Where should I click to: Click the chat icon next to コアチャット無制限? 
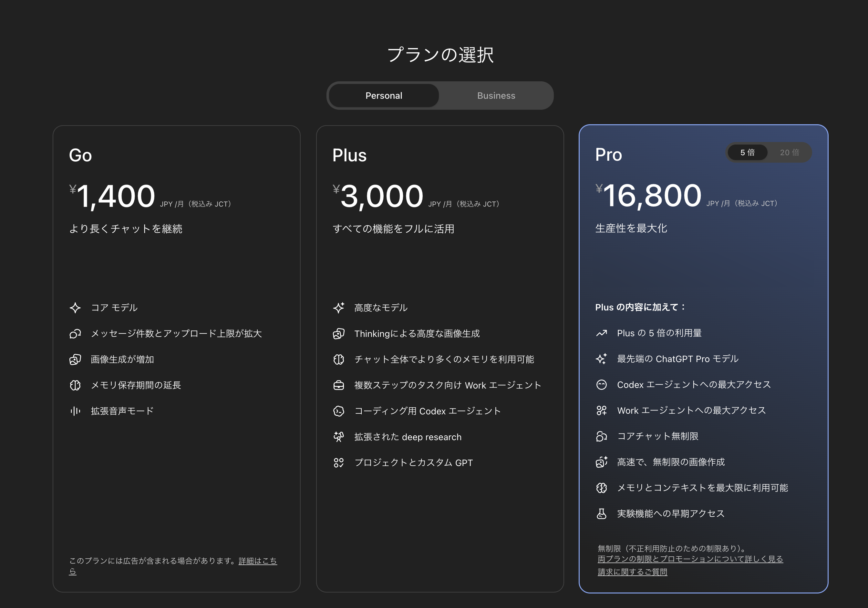pyautogui.click(x=602, y=436)
